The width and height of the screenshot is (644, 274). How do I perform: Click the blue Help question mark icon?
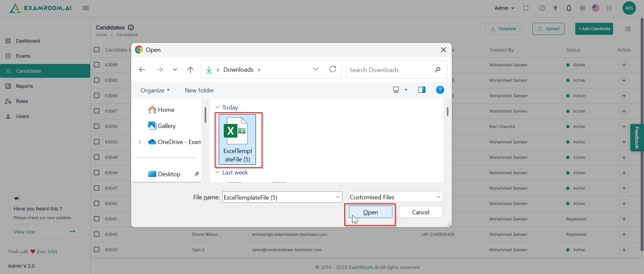(440, 90)
